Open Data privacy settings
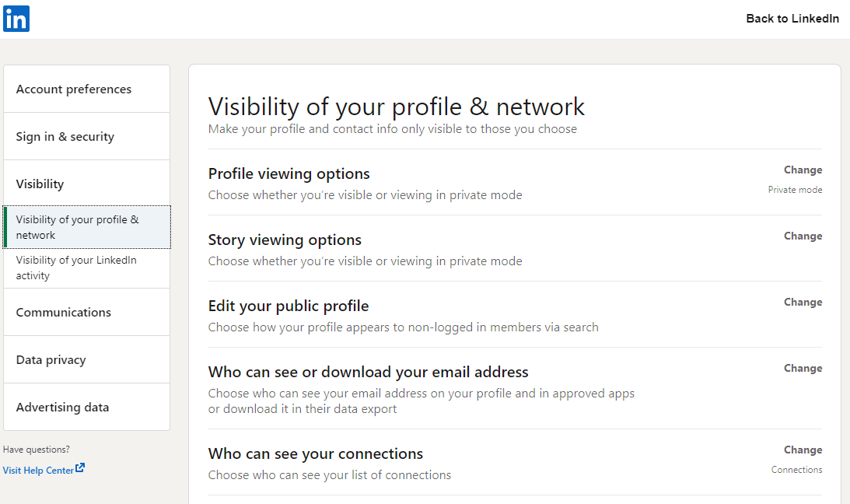This screenshot has height=504, width=850. click(51, 359)
